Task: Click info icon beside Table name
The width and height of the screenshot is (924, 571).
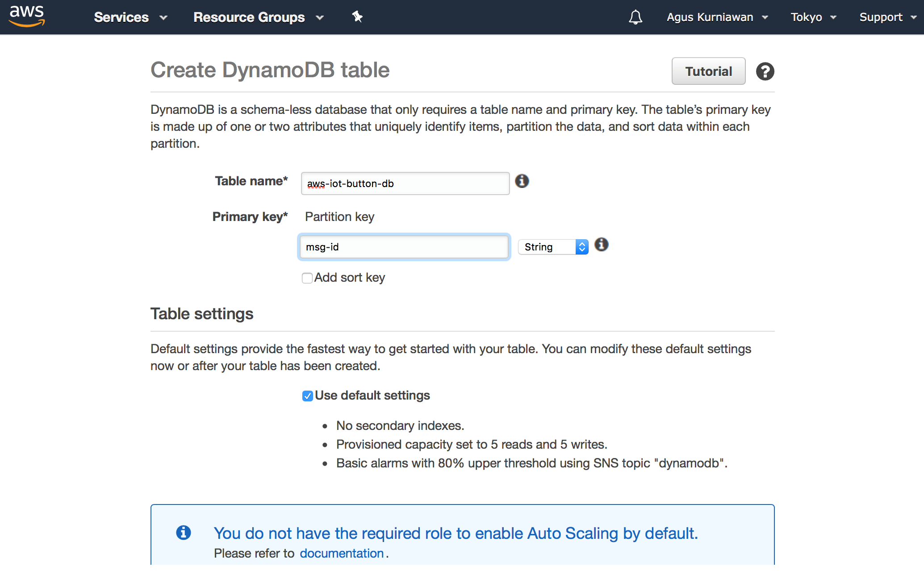Action: pyautogui.click(x=522, y=181)
